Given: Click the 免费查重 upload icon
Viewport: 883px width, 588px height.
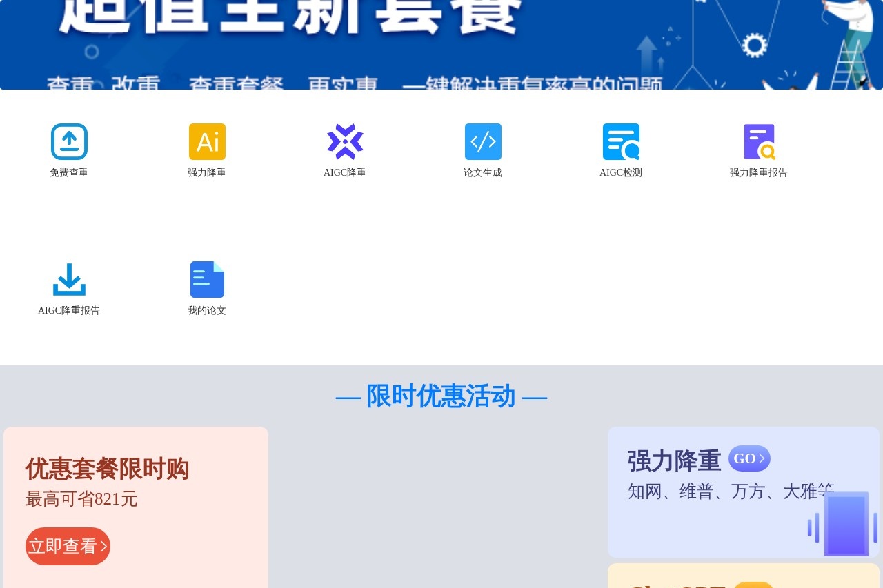Looking at the screenshot, I should (x=69, y=141).
